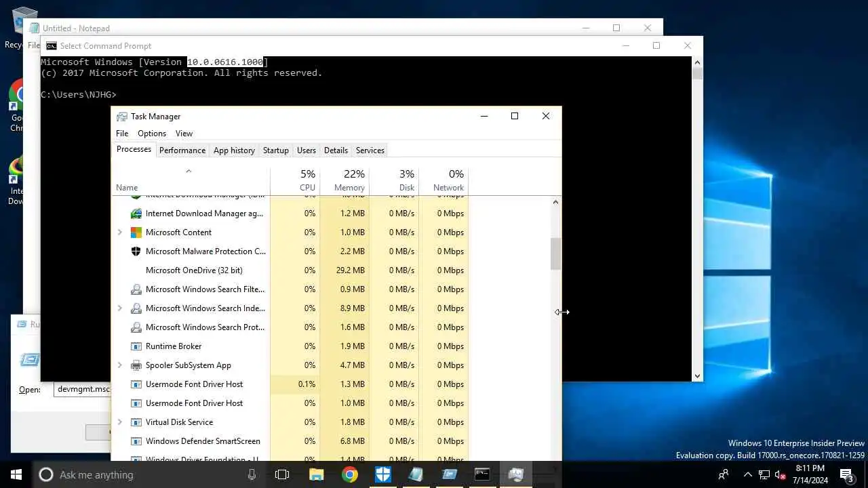Viewport: 868px width, 488px height.
Task: Expand the Virtual Disk Service group
Action: click(120, 422)
